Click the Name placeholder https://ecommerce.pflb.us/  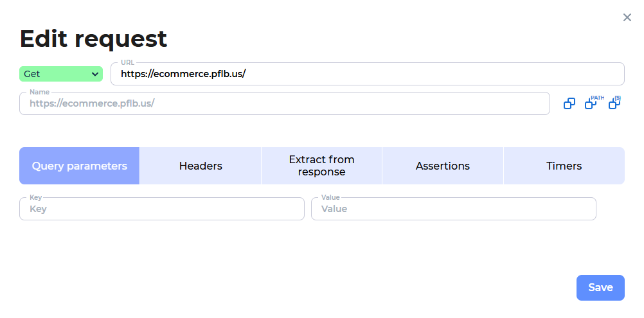click(x=92, y=103)
